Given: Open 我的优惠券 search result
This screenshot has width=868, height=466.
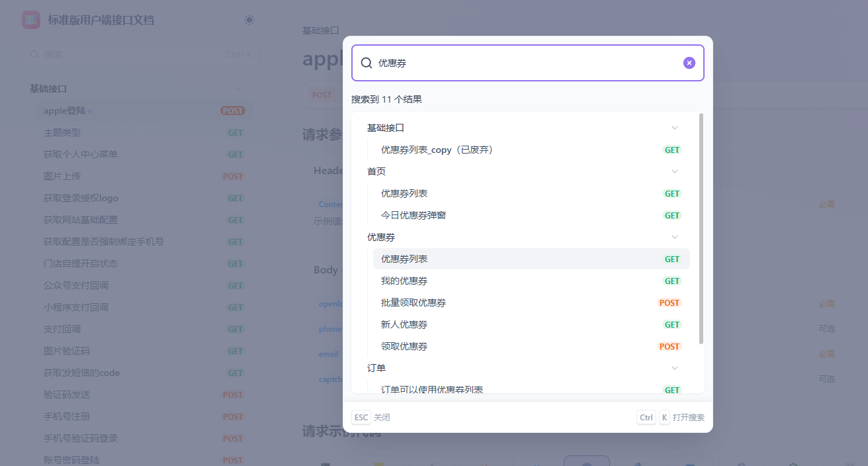Looking at the screenshot, I should 404,281.
